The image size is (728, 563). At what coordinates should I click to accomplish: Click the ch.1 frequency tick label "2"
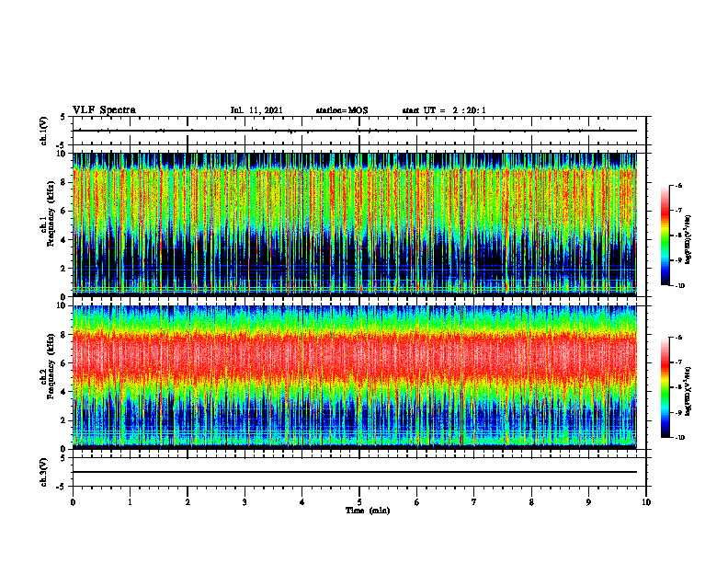pyautogui.click(x=64, y=268)
